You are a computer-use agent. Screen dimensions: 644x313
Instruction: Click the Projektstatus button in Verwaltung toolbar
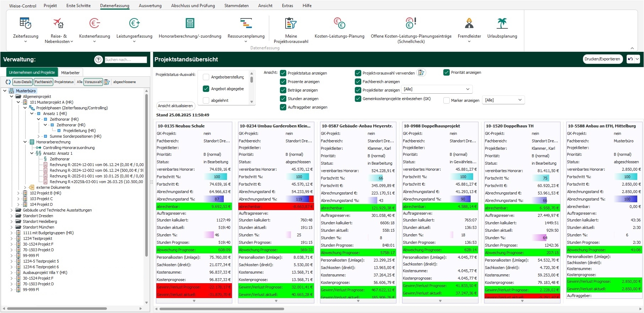[64, 82]
